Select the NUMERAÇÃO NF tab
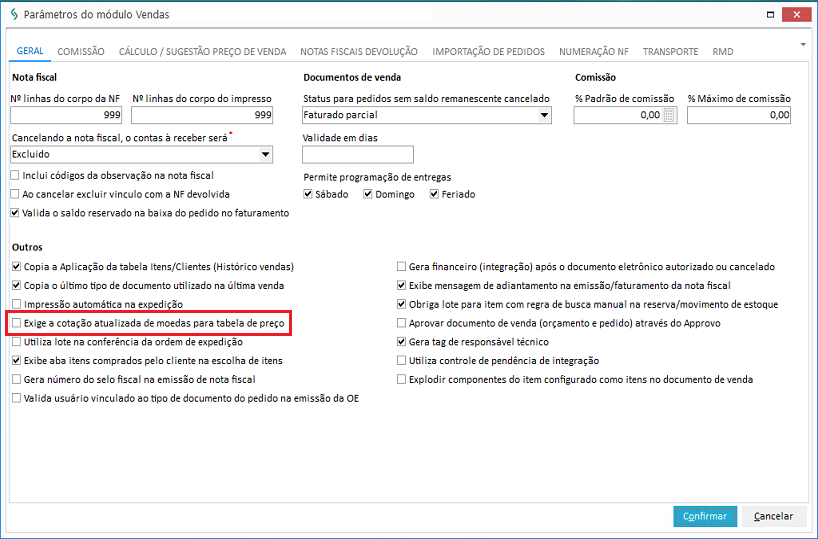This screenshot has height=539, width=818. click(593, 51)
